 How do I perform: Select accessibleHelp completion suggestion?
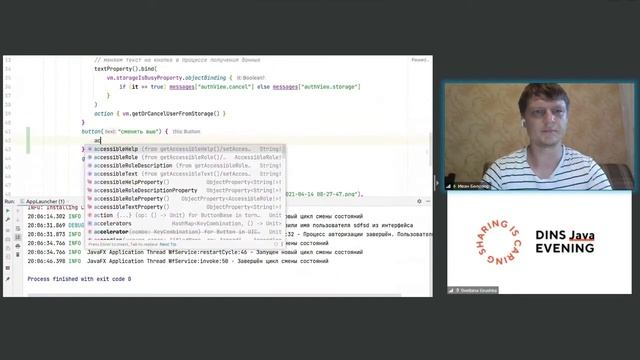click(185, 149)
